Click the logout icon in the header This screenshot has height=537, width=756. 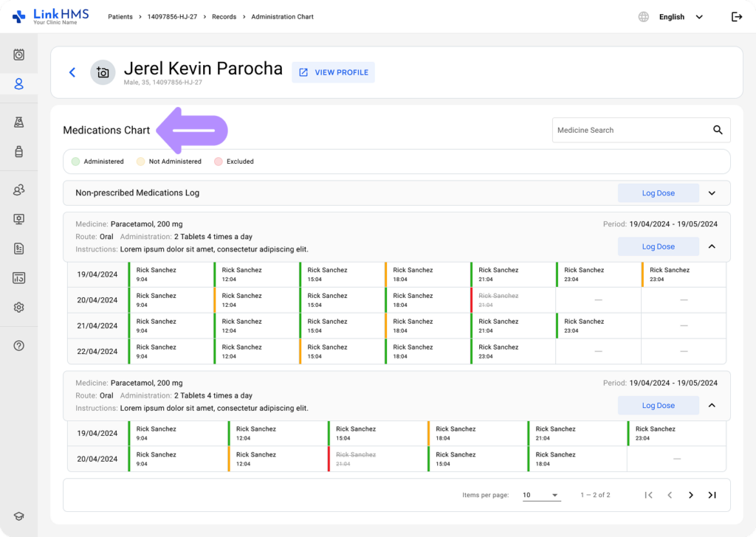tap(736, 17)
